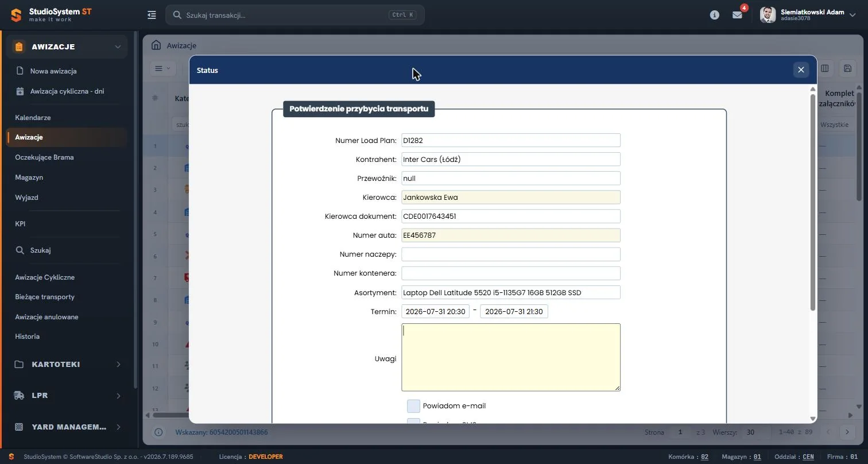
Task: Go to the next page with the arrow
Action: tap(847, 432)
